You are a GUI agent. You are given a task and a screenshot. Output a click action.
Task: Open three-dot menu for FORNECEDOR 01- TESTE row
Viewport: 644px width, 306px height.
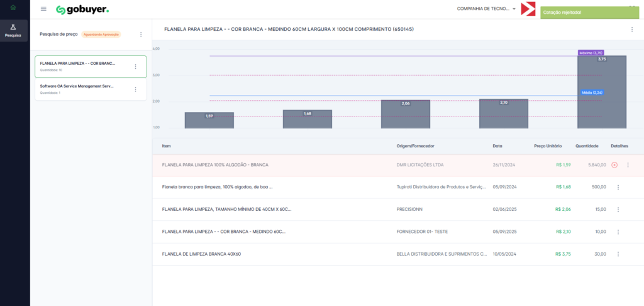point(618,232)
